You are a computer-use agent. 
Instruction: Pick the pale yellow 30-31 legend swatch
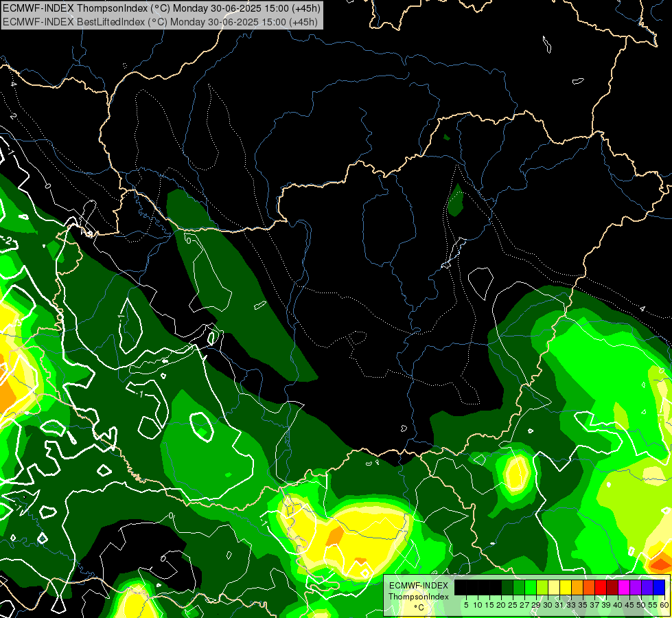554,587
